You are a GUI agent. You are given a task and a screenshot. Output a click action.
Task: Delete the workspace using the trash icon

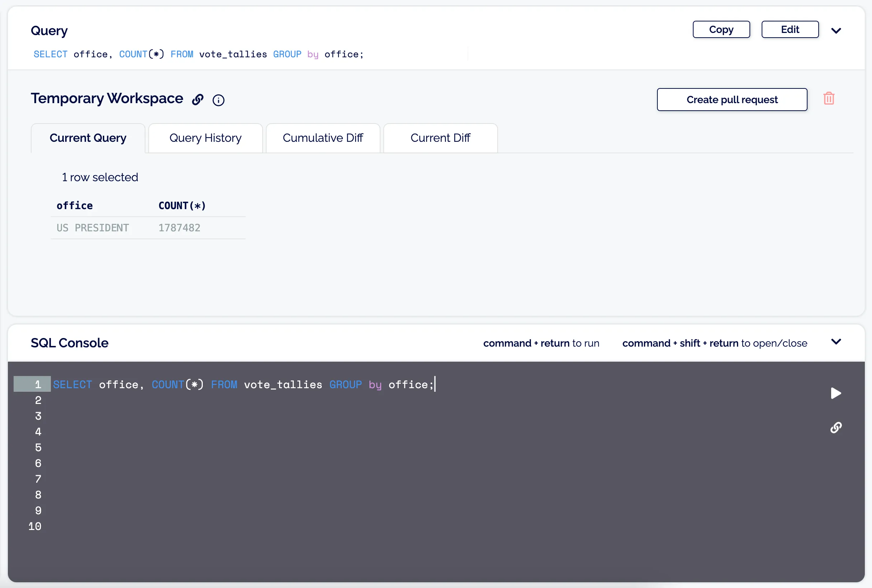coord(829,98)
